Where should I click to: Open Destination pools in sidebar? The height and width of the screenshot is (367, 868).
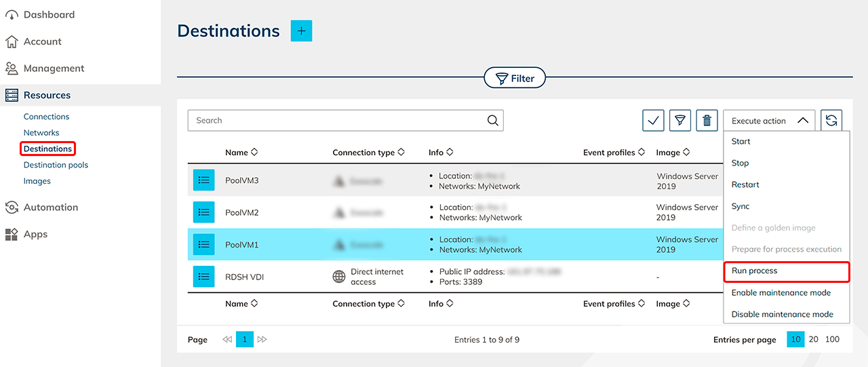pos(56,165)
